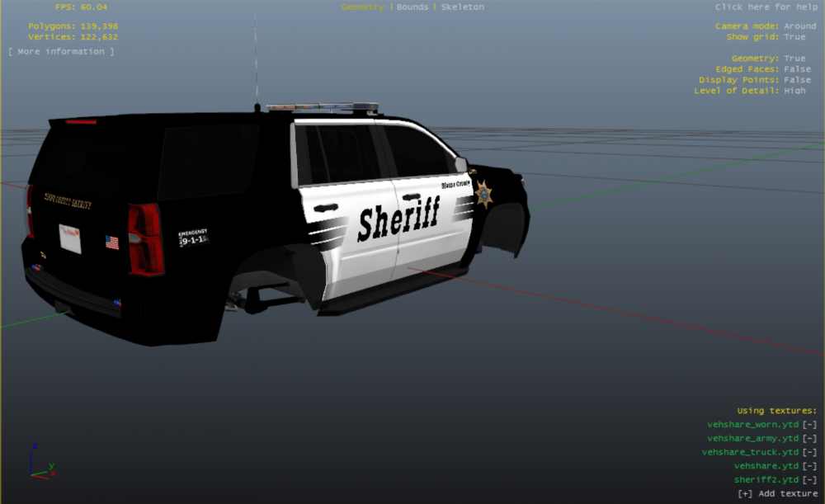This screenshot has width=825, height=504.
Task: Switch to the Bounds tab
Action: click(412, 7)
